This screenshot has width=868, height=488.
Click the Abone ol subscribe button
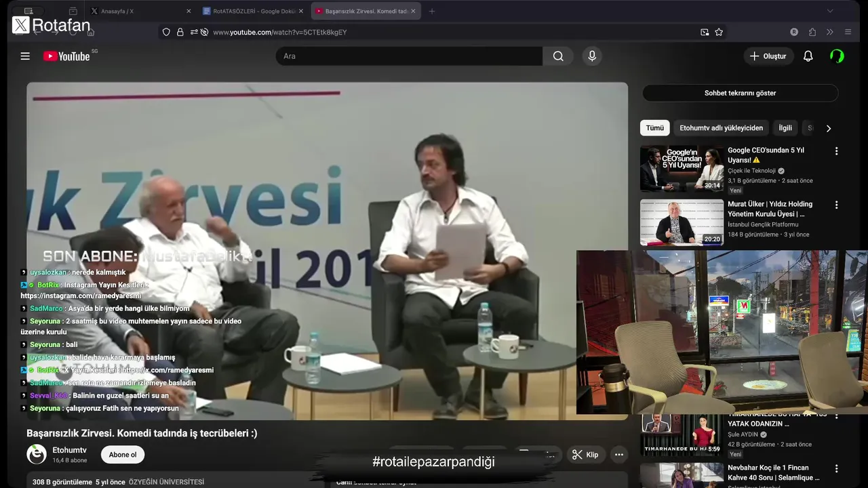[123, 455]
